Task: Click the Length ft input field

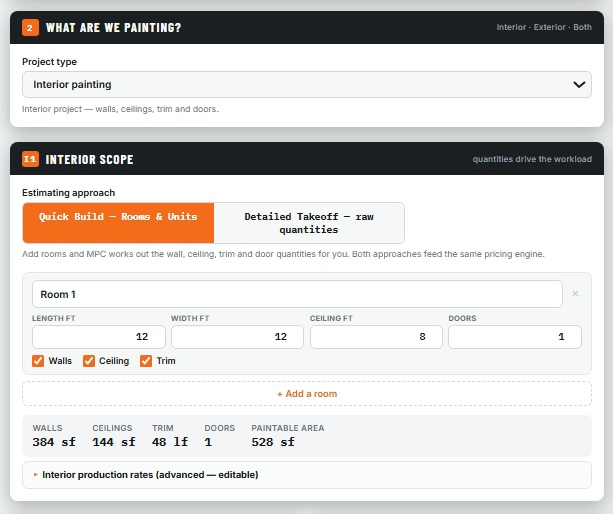Action: [x=99, y=337]
